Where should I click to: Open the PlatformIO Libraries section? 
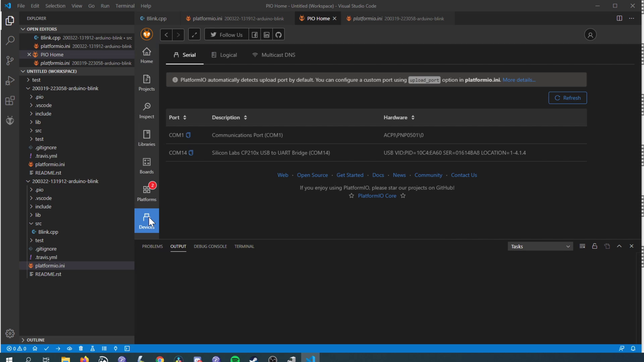tap(147, 138)
